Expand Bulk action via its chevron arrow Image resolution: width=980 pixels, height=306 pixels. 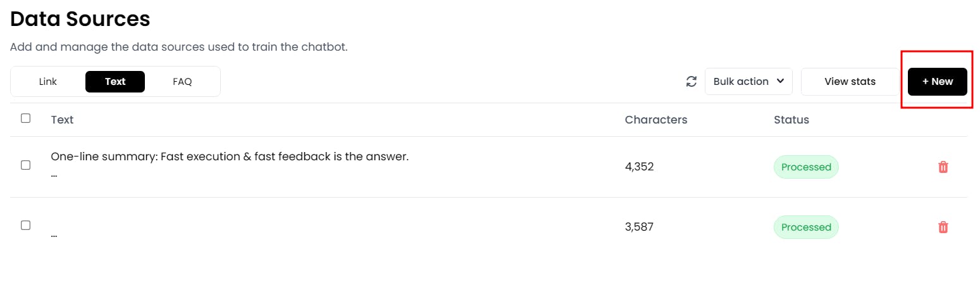(780, 81)
